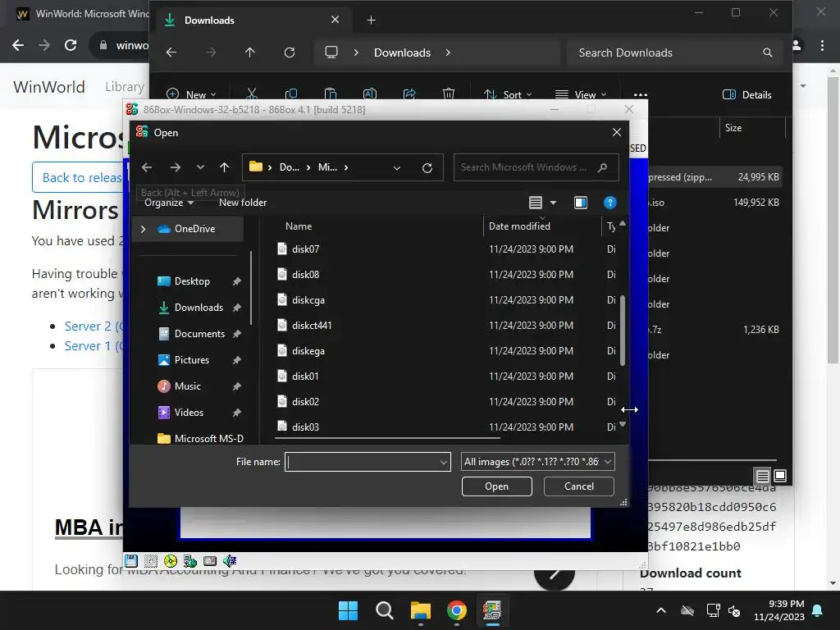Click File Explorer up arrow navigation button
The height and width of the screenshot is (630, 840).
(249, 52)
